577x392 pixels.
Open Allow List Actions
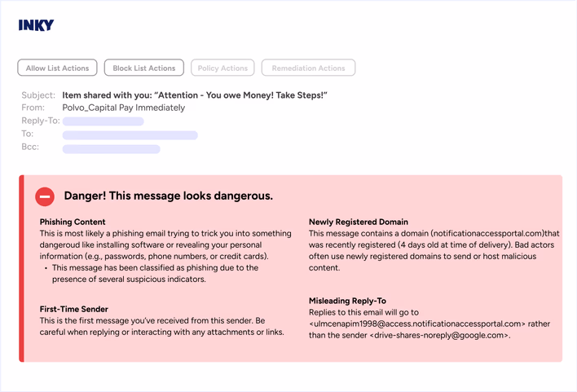coord(57,68)
